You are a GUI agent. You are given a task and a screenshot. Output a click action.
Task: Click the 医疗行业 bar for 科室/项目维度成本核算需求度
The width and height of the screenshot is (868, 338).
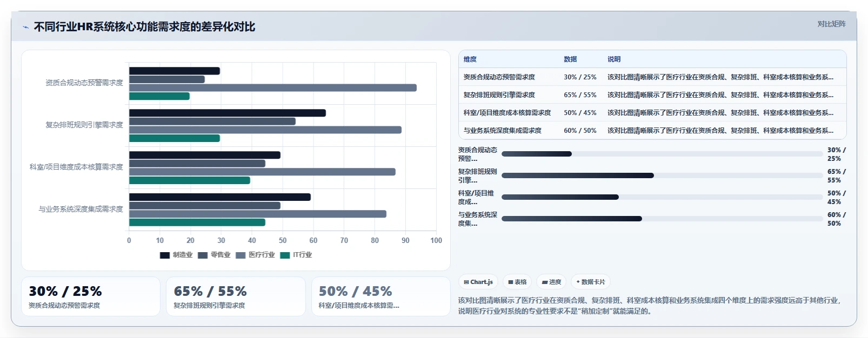pyautogui.click(x=262, y=172)
